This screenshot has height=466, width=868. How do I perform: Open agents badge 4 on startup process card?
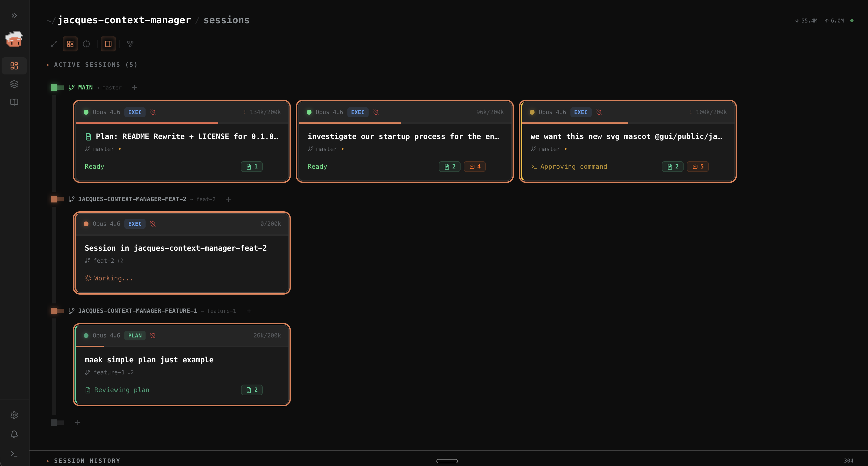[x=474, y=167]
